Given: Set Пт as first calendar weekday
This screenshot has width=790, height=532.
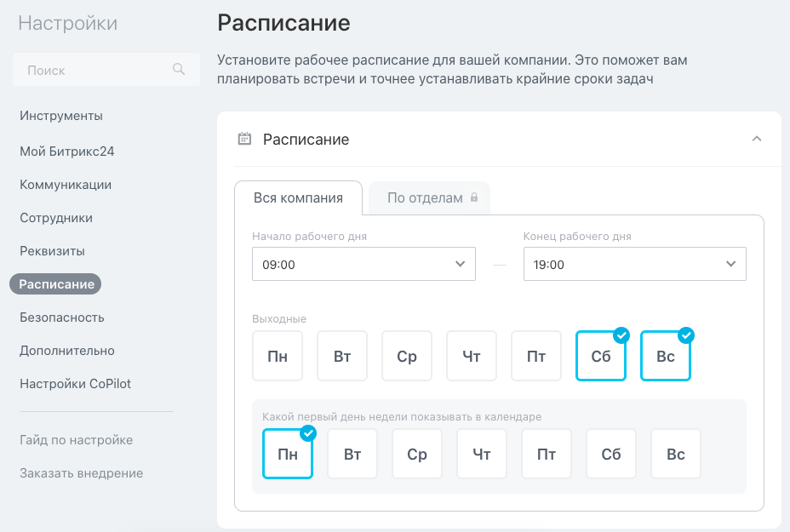Looking at the screenshot, I should click(x=547, y=454).
